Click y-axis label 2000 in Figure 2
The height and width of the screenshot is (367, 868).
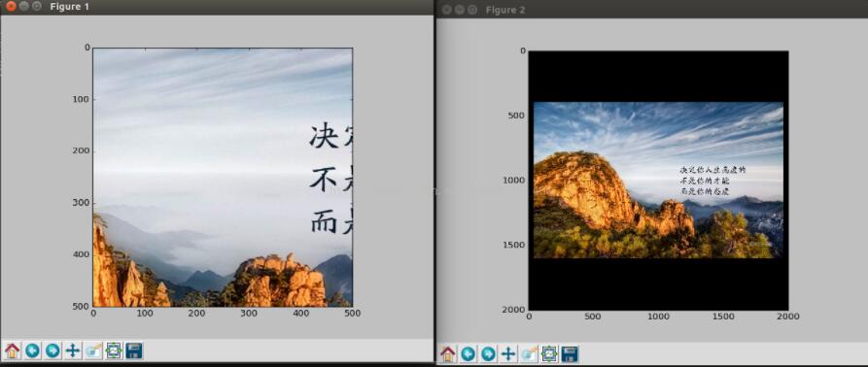point(514,310)
